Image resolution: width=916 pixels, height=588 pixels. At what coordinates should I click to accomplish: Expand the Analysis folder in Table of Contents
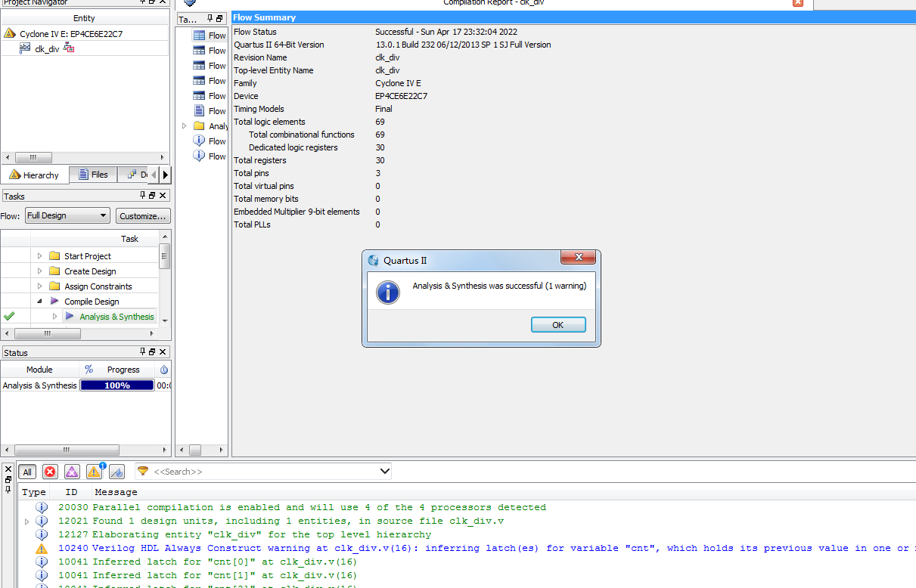[x=184, y=126]
